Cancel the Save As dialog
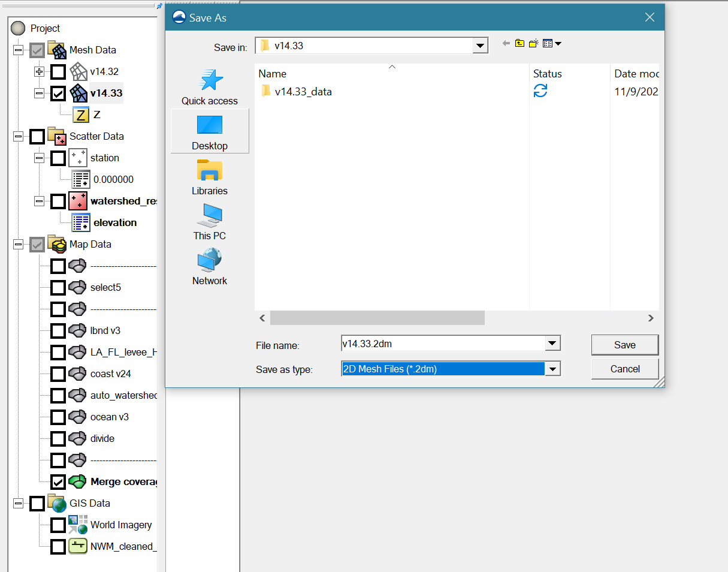 [x=624, y=369]
